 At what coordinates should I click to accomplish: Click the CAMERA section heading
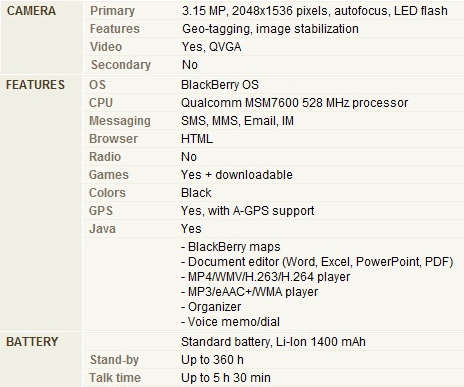(x=31, y=11)
